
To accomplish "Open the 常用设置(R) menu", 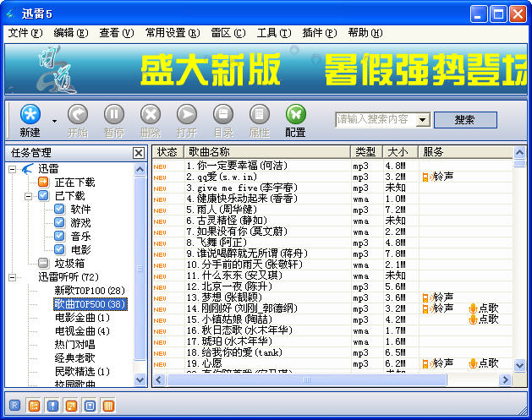I will coord(173,33).
